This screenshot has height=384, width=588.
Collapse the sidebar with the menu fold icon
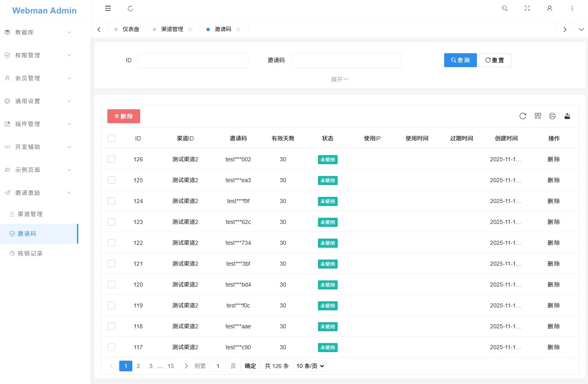108,9
